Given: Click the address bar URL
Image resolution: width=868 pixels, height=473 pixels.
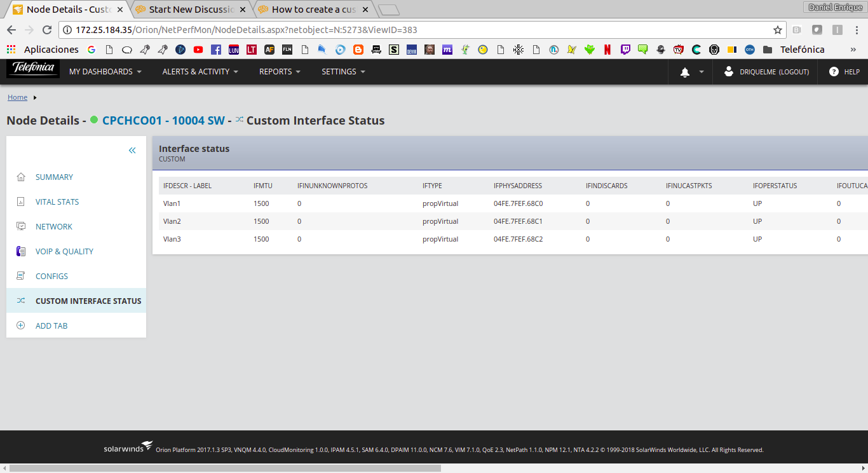Looking at the screenshot, I should 247,30.
